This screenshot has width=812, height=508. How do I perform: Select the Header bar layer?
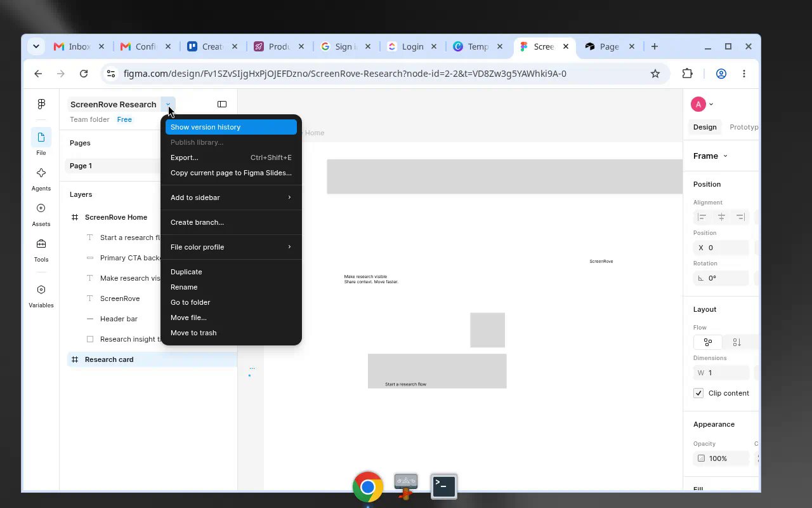click(119, 319)
